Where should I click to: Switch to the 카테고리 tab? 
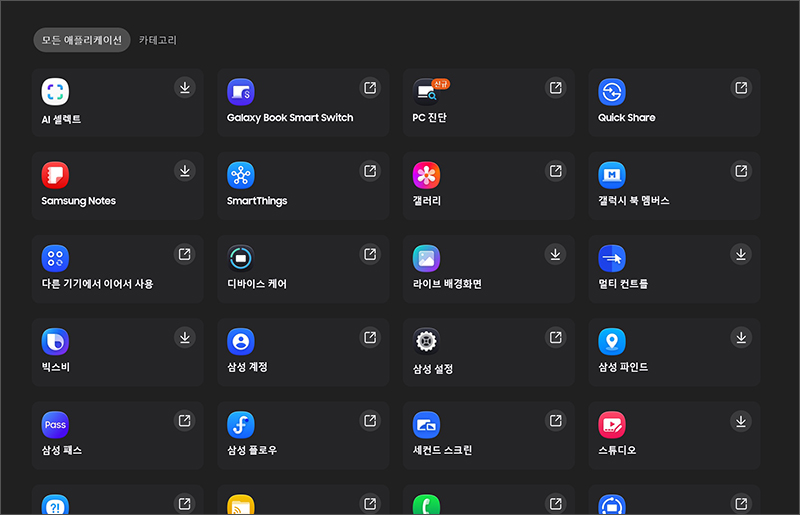click(x=158, y=40)
